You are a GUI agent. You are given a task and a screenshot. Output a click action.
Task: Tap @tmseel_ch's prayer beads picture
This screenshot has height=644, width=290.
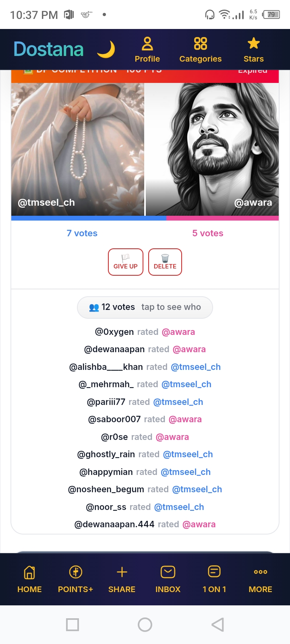click(x=78, y=149)
